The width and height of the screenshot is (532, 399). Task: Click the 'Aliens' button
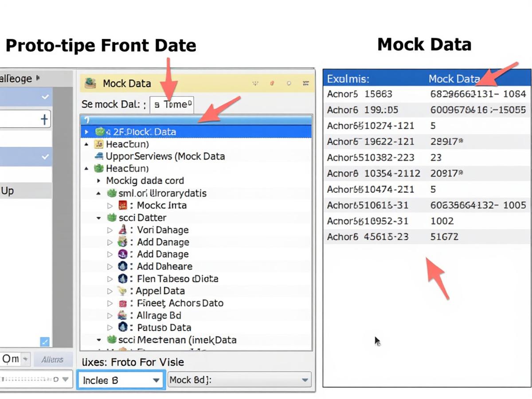[53, 359]
